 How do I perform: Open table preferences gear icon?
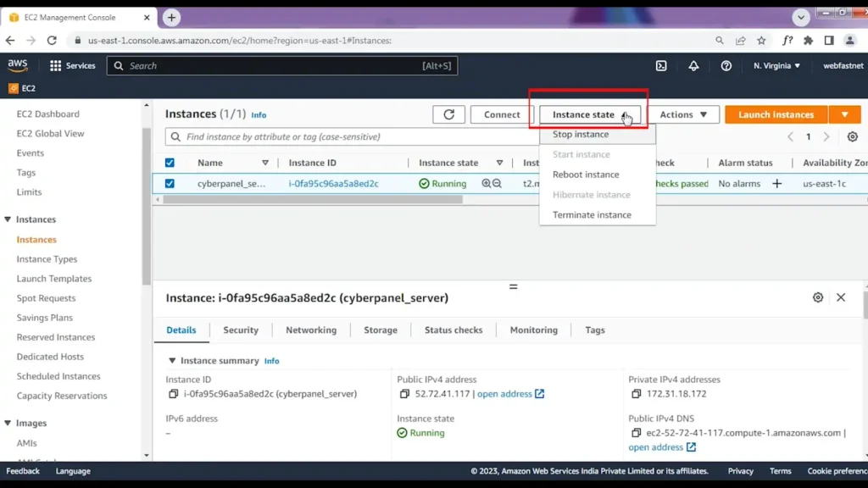(853, 136)
